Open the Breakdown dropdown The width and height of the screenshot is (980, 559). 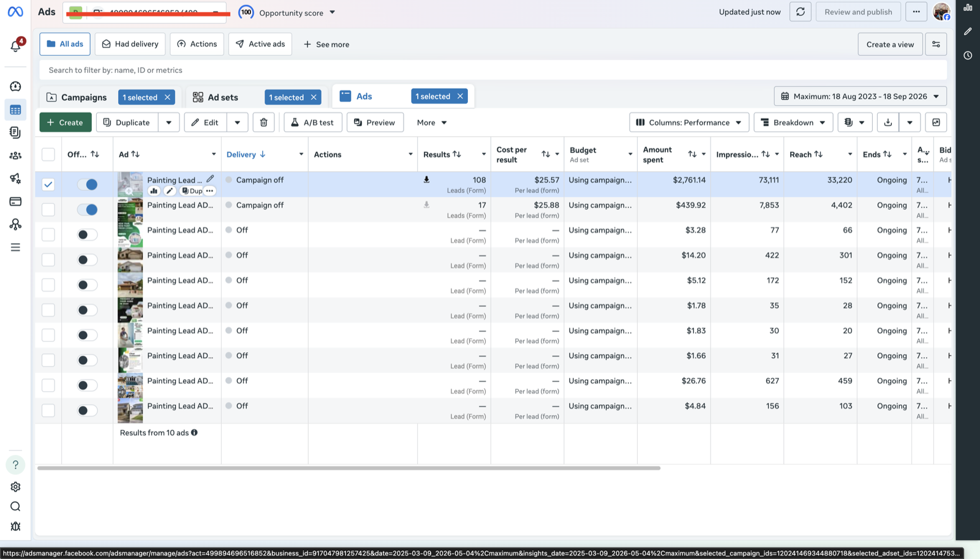tap(793, 122)
